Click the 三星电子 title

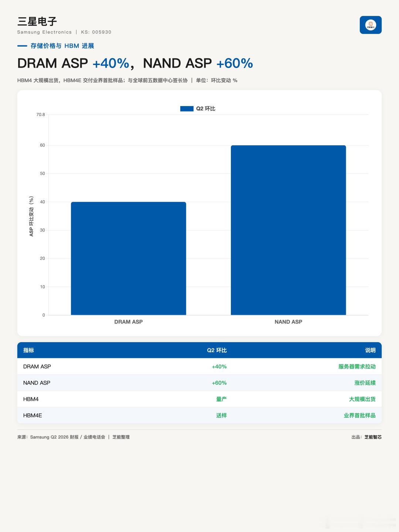[x=37, y=21]
